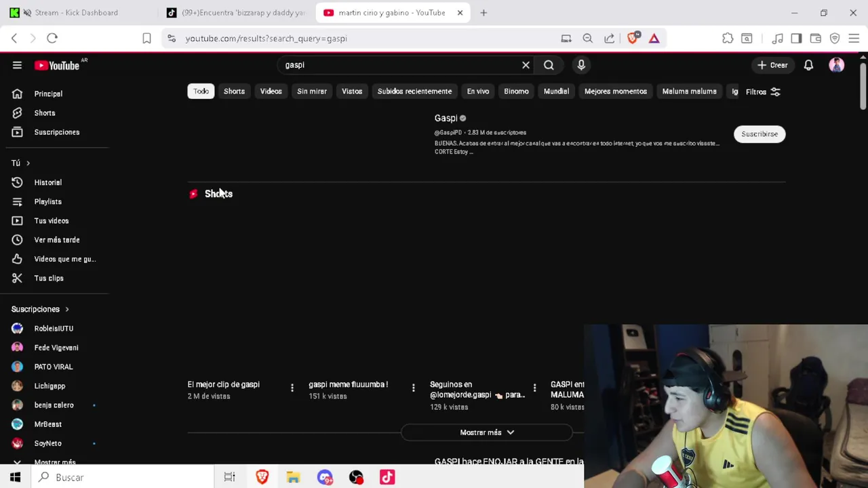Open the Windows Start button
Screen dimensions: 868x488
click(x=15, y=477)
